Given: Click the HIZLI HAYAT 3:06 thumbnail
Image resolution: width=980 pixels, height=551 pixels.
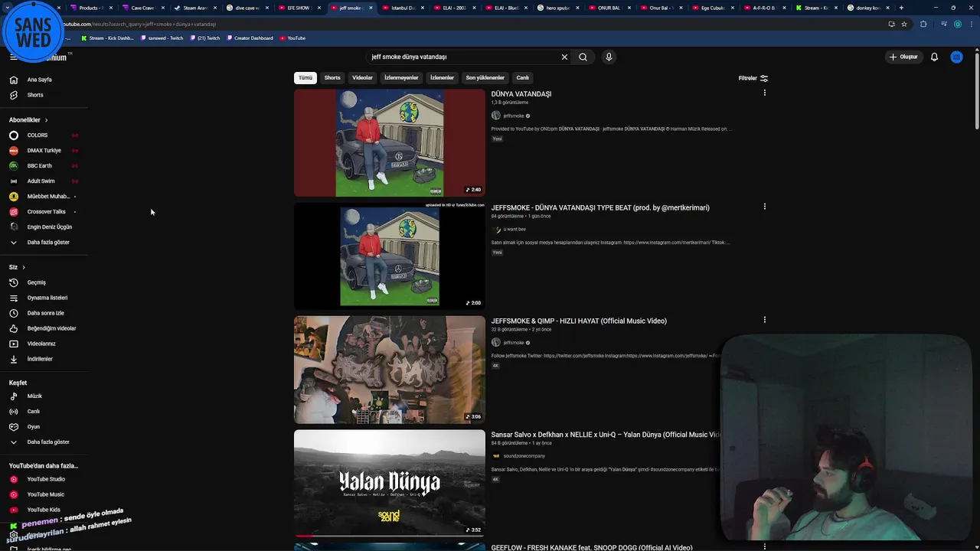Looking at the screenshot, I should (390, 370).
